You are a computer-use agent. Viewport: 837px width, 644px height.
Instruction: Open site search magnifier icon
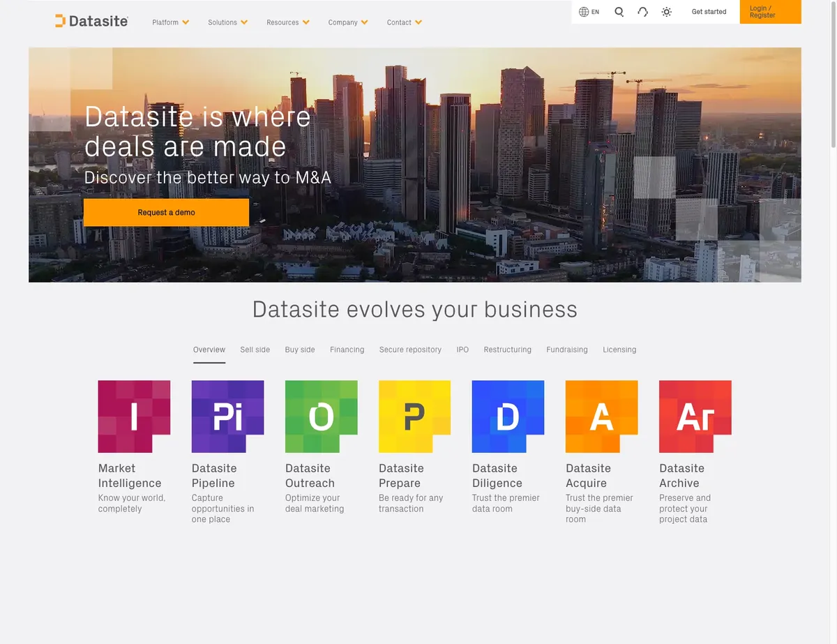[619, 12]
